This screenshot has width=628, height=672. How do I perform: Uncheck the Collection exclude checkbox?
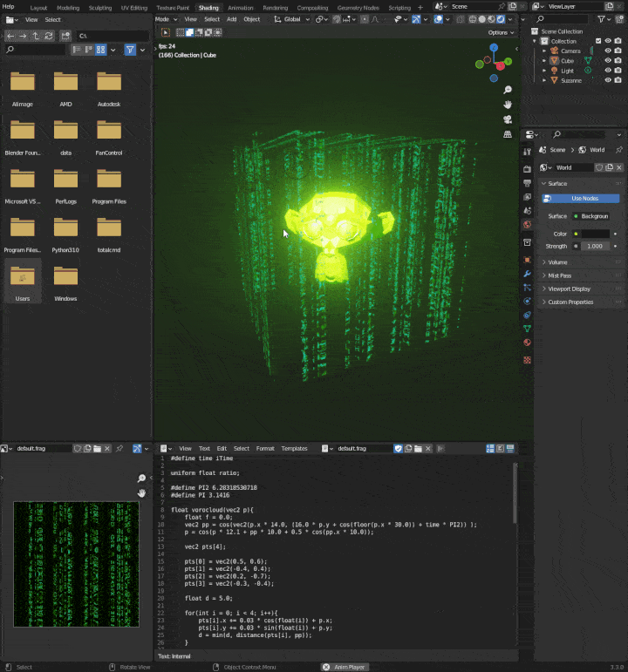[598, 41]
